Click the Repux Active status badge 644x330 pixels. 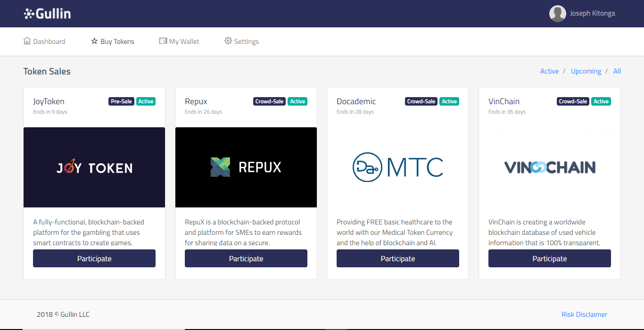click(x=297, y=101)
